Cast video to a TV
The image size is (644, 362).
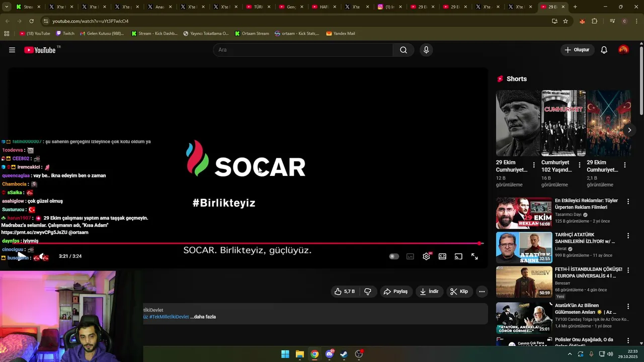458,256
